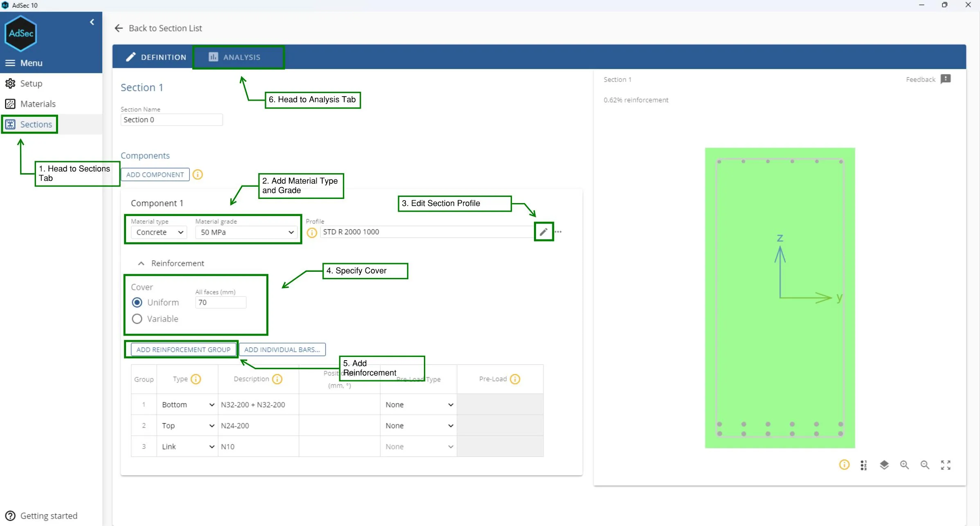Edit the section profile with the pencil icon
Image resolution: width=980 pixels, height=526 pixels.
click(543, 232)
